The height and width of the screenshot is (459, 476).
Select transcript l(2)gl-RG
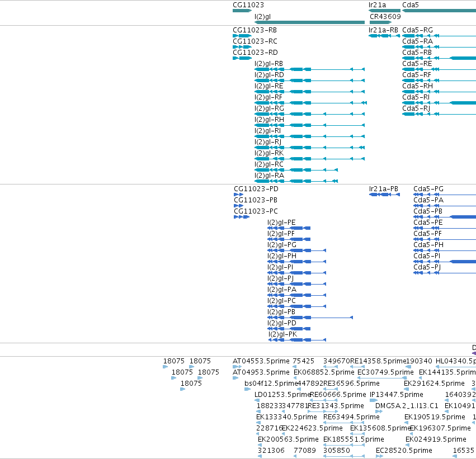coord(309,114)
